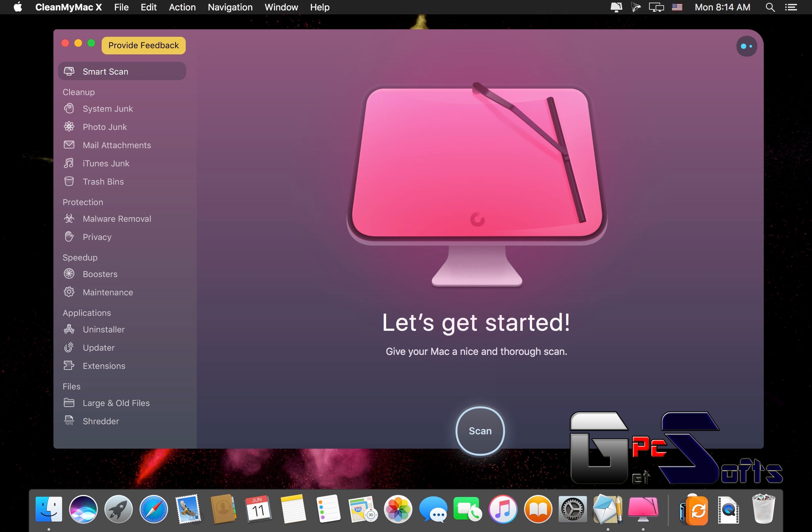Viewport: 812px width, 532px height.
Task: Open the Trash in the Dock
Action: point(763,509)
